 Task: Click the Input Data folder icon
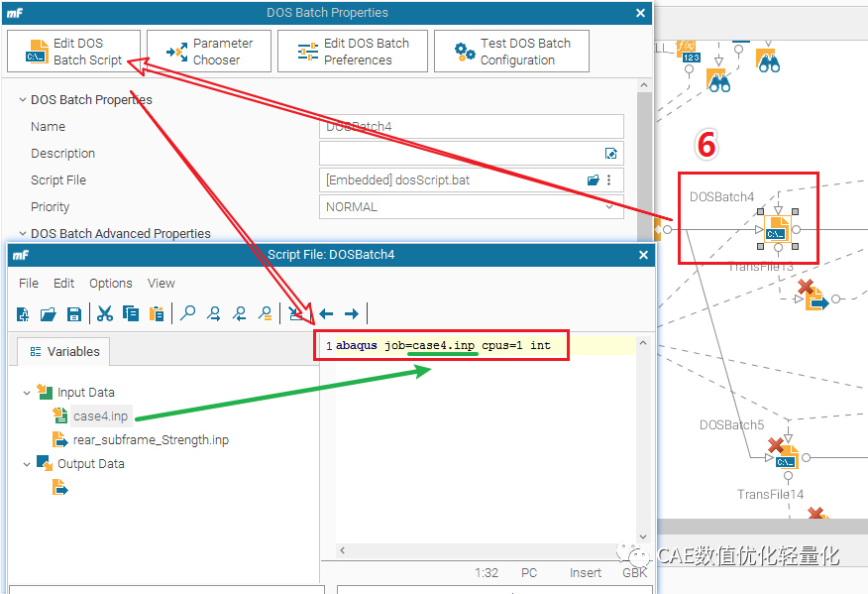pyautogui.click(x=45, y=392)
